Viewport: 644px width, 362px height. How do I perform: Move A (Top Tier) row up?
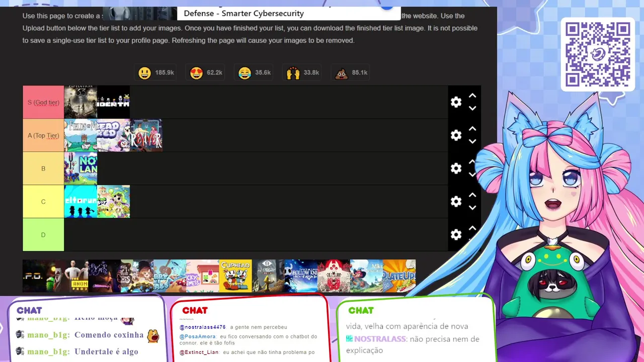[472, 129]
